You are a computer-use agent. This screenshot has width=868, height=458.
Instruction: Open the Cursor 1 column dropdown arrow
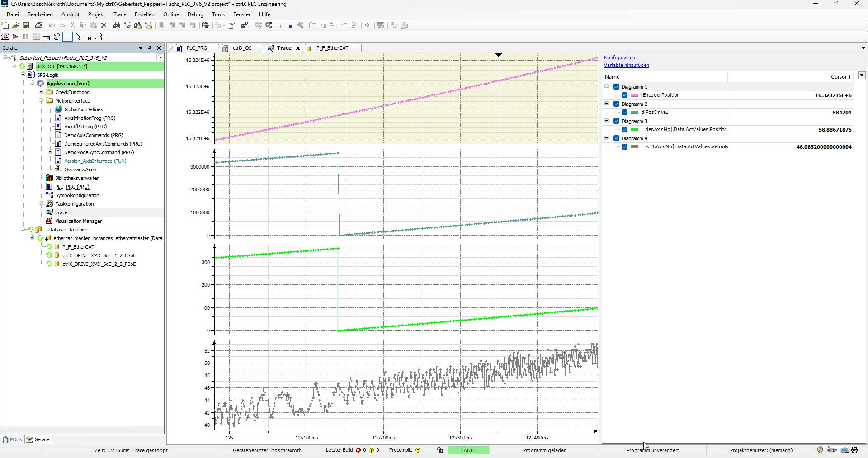click(861, 76)
